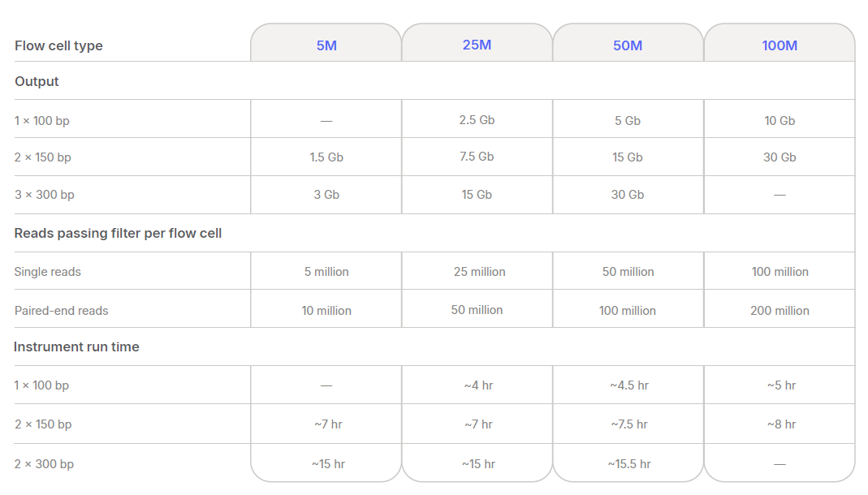Click the "Flow cell type" row label
Image resolution: width=868 pixels, height=495 pixels.
pyautogui.click(x=58, y=45)
